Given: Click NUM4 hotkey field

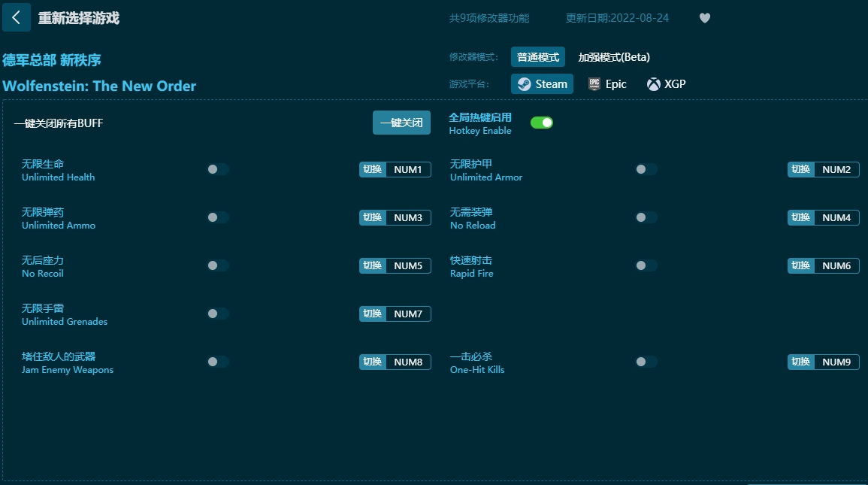Looking at the screenshot, I should pyautogui.click(x=837, y=217).
